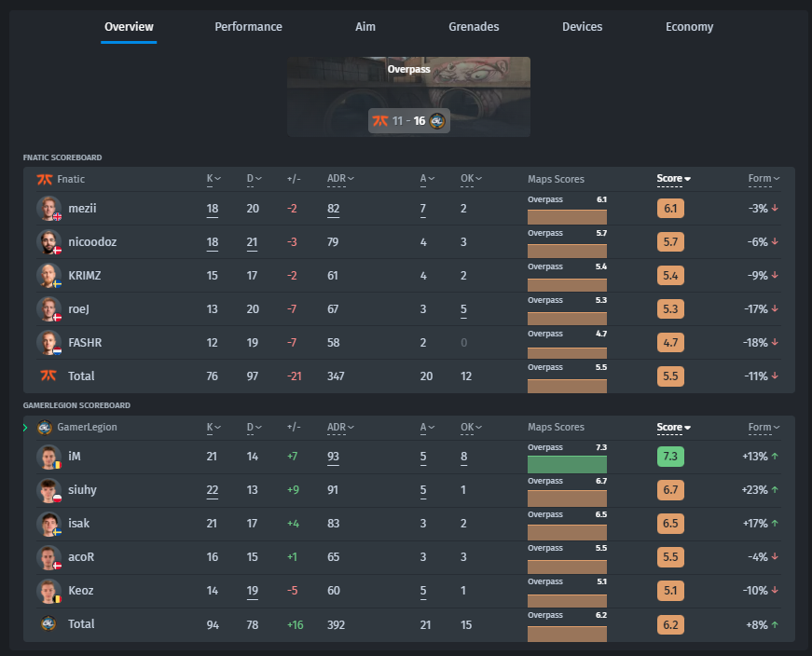
Task: Click siuhy's underlined 22 kills value
Action: coord(213,490)
